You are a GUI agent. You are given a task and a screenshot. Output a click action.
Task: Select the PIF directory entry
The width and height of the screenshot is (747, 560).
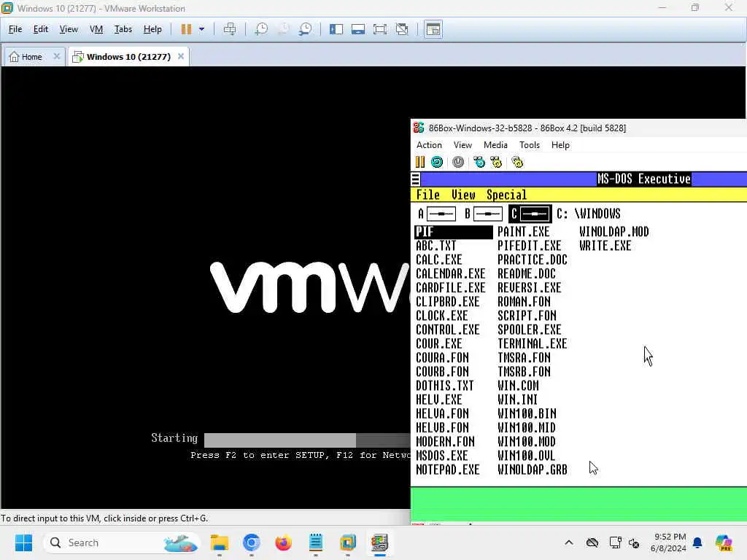tap(454, 232)
